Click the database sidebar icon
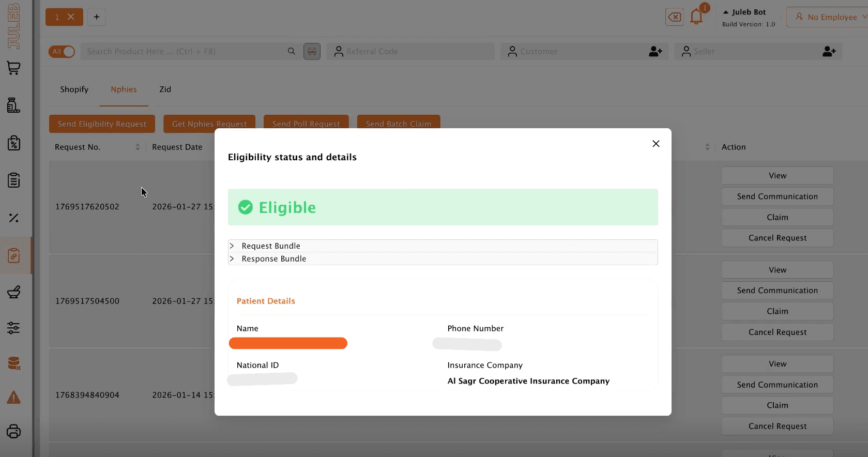Screen dimensions: 868x457 pyautogui.click(x=13, y=363)
